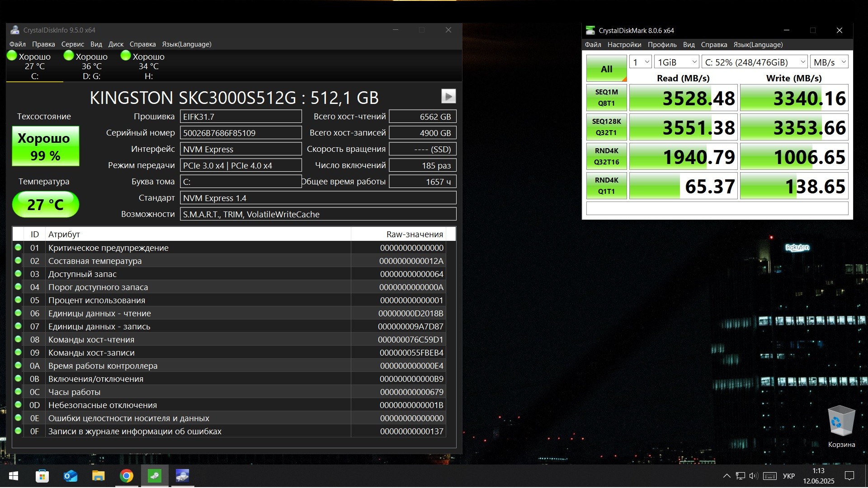Switch to CrystalDiskMark taskbar icon

[155, 476]
